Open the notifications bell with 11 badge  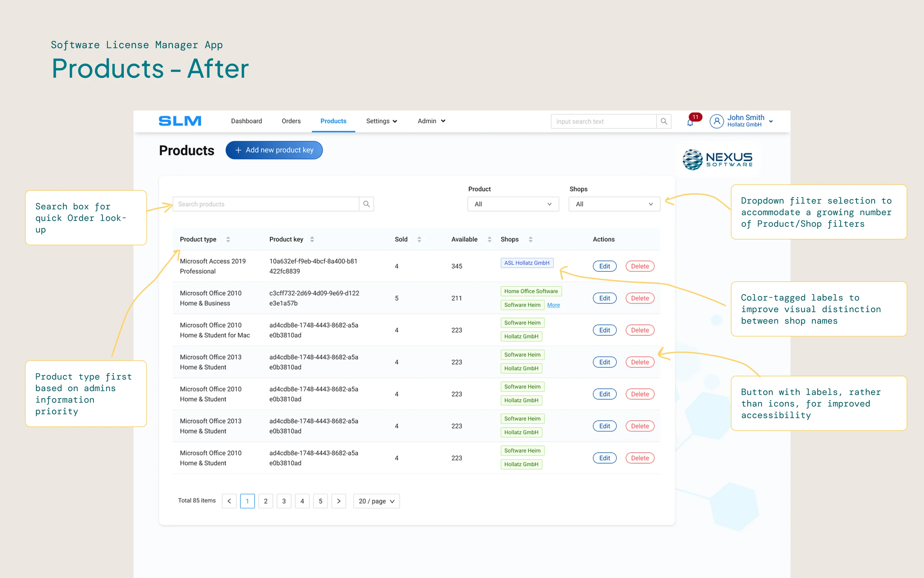click(690, 122)
